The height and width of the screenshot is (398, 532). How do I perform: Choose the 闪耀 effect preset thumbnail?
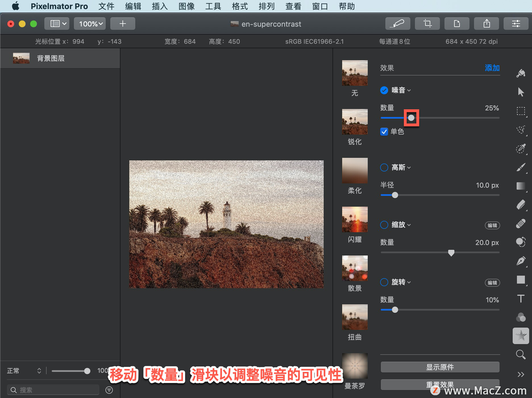point(355,219)
